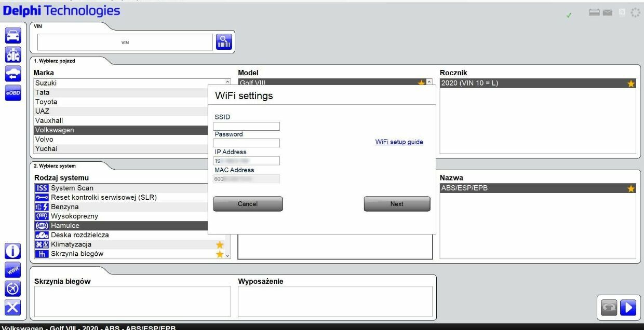Open the eOBD sidebar icon
Screen dimensions: 644x330
coord(13,93)
